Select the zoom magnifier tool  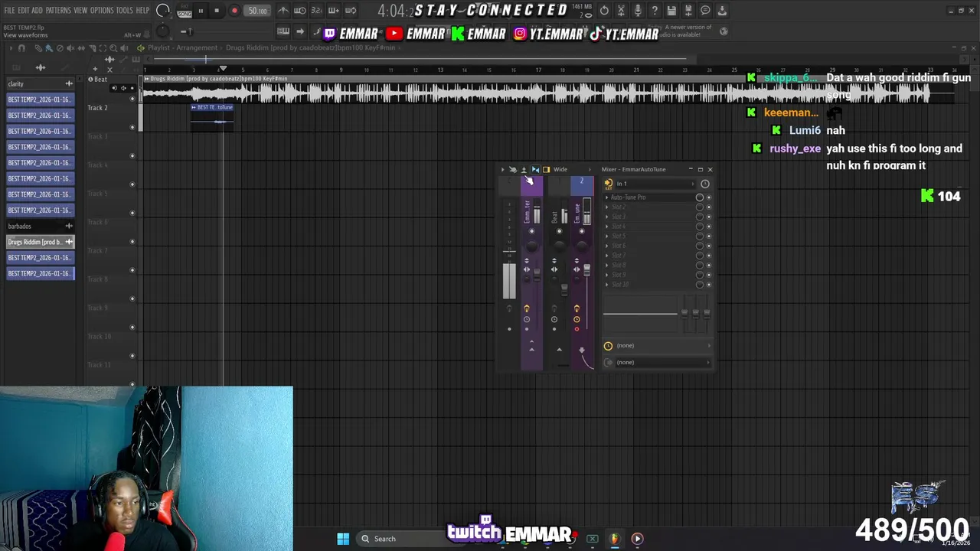pos(113,48)
